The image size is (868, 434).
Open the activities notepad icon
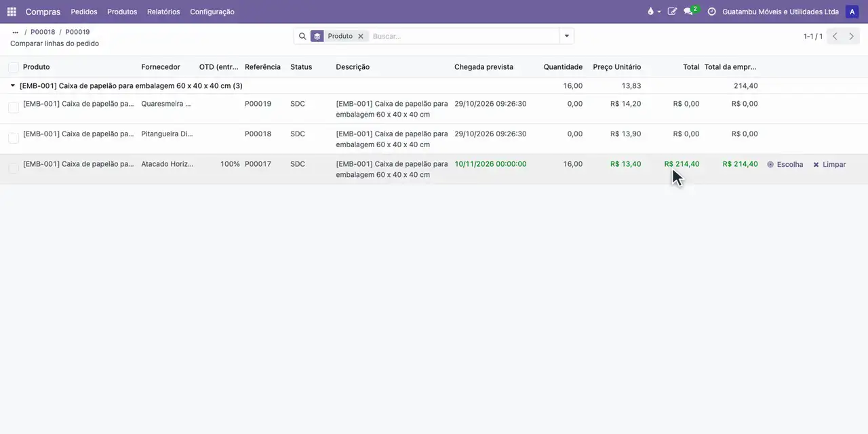click(x=672, y=12)
